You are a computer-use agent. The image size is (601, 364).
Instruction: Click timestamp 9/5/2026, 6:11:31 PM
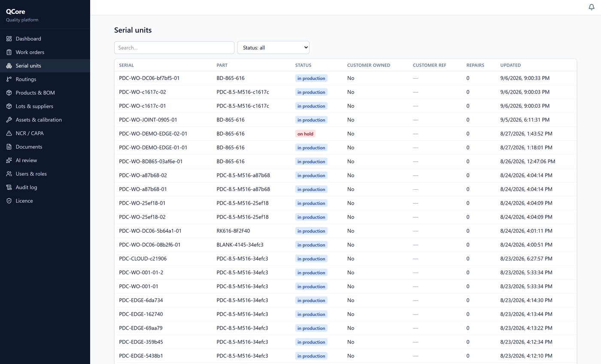pyautogui.click(x=525, y=120)
